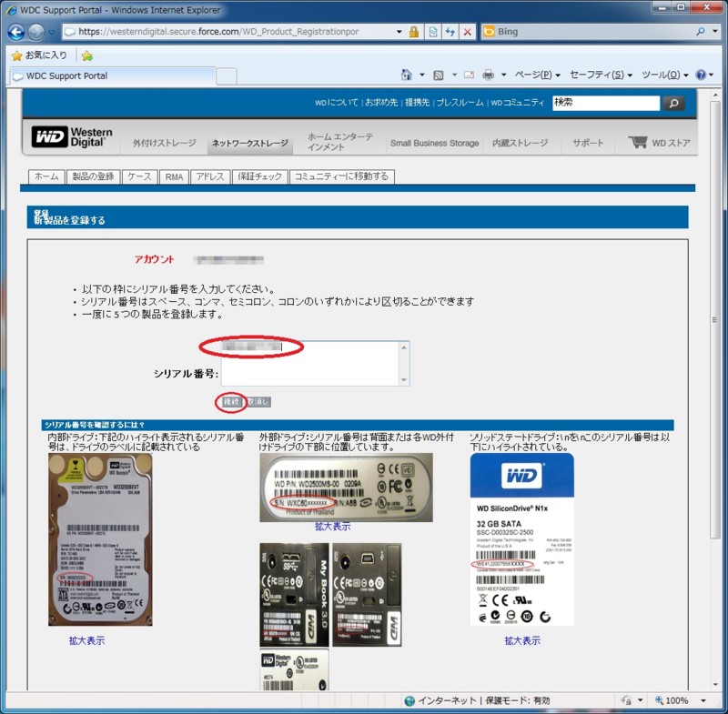Click the Refresh icon in the address bar

click(450, 31)
